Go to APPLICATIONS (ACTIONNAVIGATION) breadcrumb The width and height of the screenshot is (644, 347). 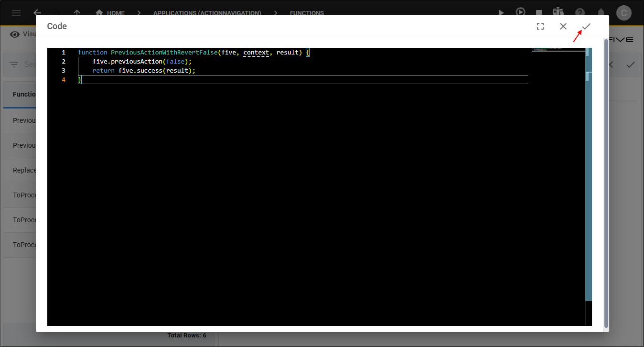(207, 13)
